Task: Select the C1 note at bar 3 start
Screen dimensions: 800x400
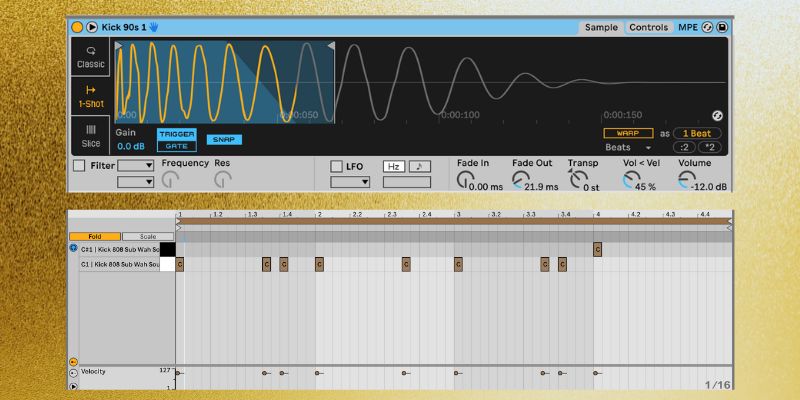Action: pos(458,264)
